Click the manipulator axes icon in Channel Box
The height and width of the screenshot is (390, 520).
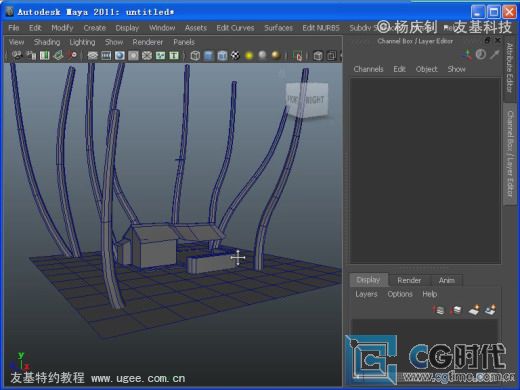coord(467,55)
